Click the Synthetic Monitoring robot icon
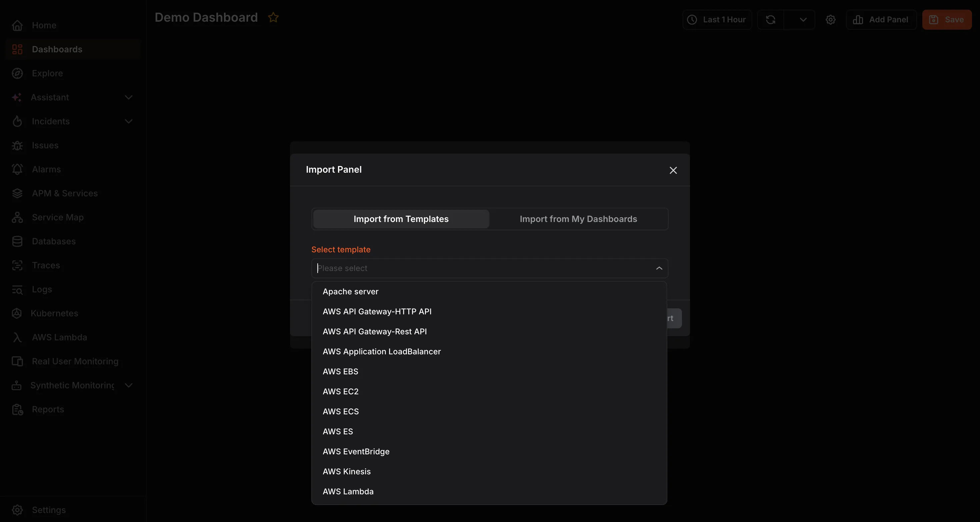 click(16, 385)
